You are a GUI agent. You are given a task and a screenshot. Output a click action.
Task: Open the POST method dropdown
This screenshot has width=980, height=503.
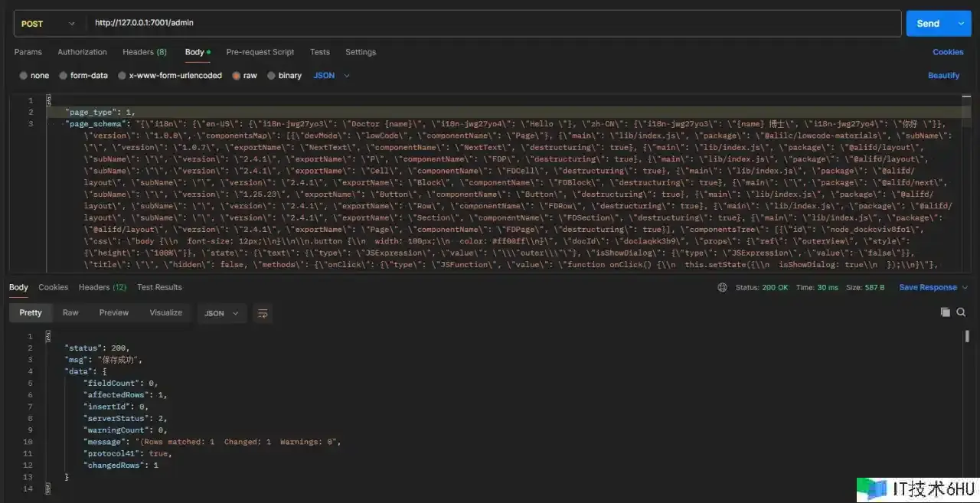48,24
